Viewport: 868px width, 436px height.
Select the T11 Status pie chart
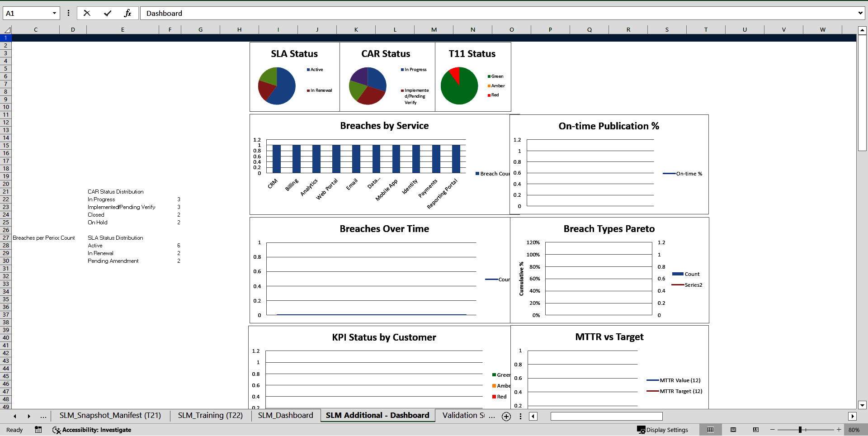coord(459,86)
